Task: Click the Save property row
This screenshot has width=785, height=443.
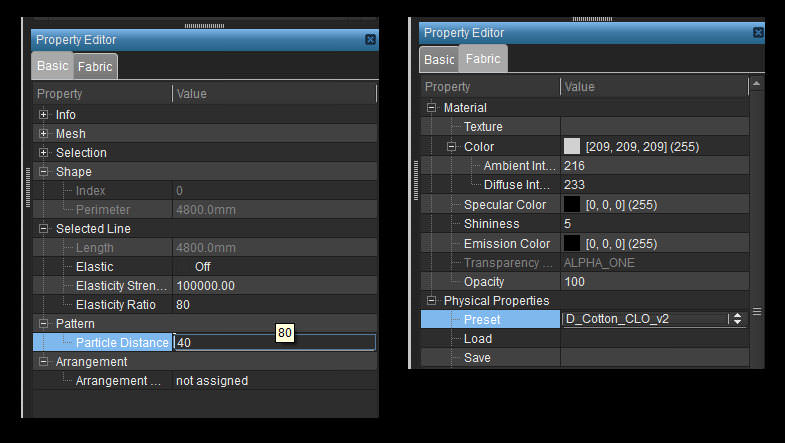Action: pos(585,358)
